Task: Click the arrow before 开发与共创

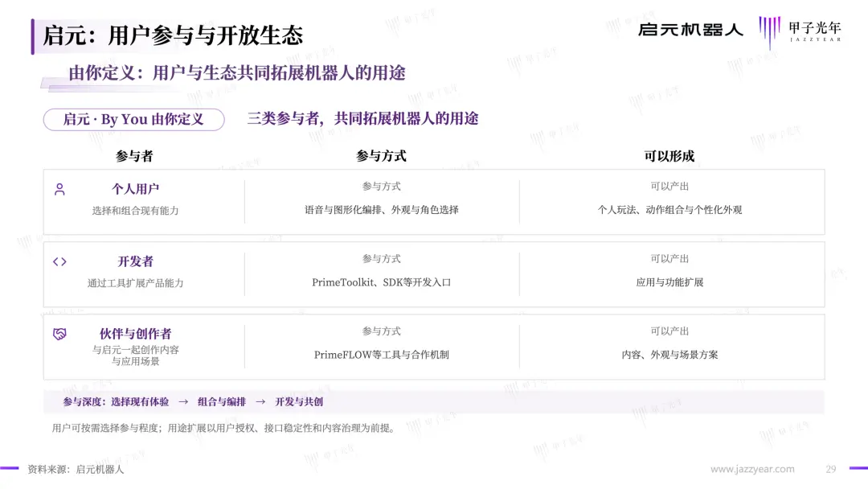Action: [x=260, y=401]
